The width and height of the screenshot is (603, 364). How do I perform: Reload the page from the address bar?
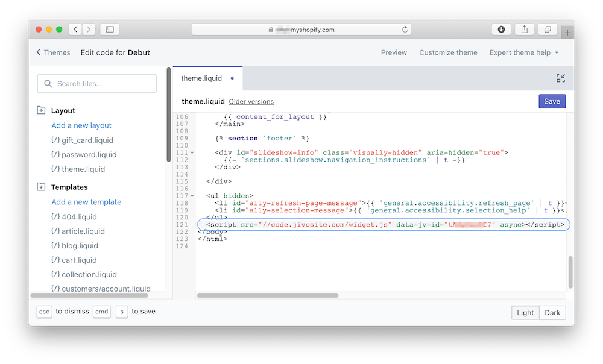(x=405, y=30)
